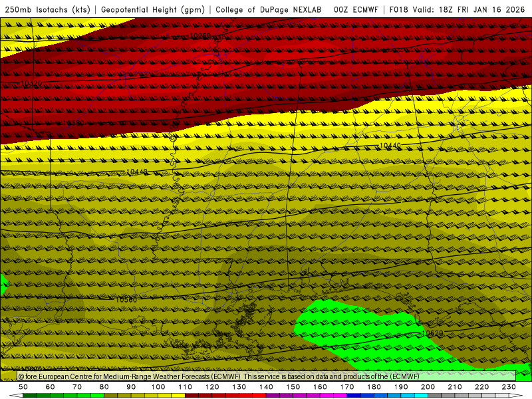Image resolution: width=532 pixels, height=399 pixels.
Task: Click the ECMWF copyright notice text
Action: [219, 376]
